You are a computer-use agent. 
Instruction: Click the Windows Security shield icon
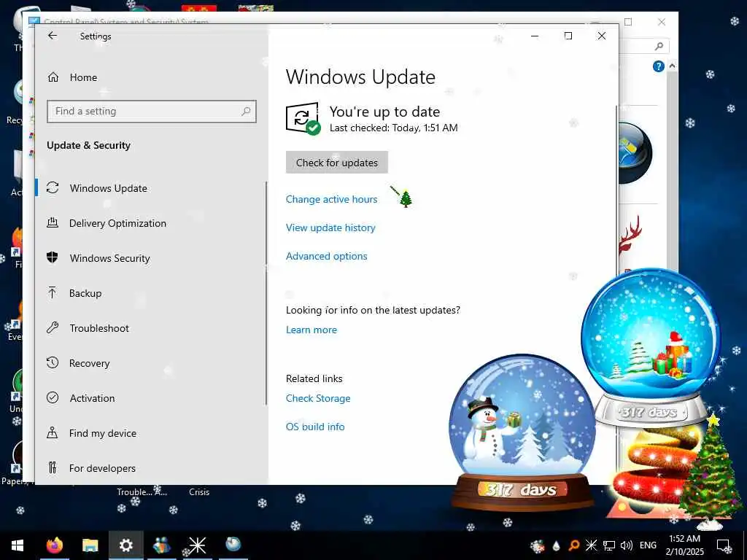point(53,257)
